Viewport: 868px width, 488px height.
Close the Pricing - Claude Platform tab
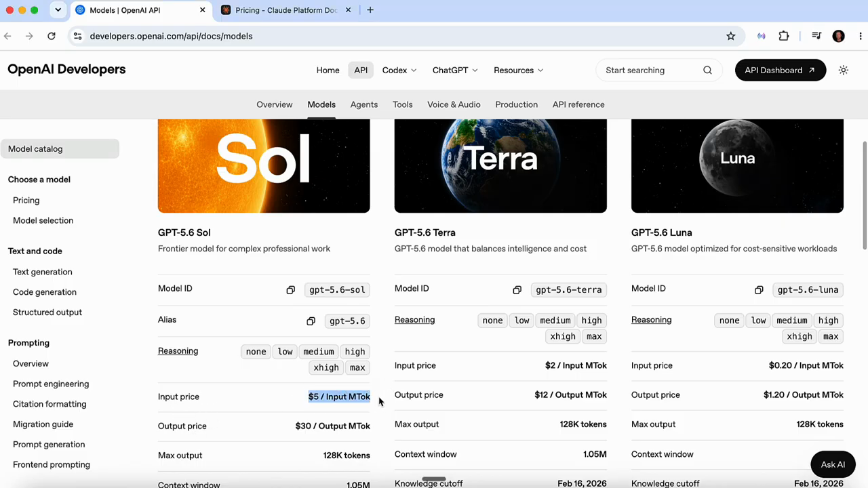click(349, 10)
